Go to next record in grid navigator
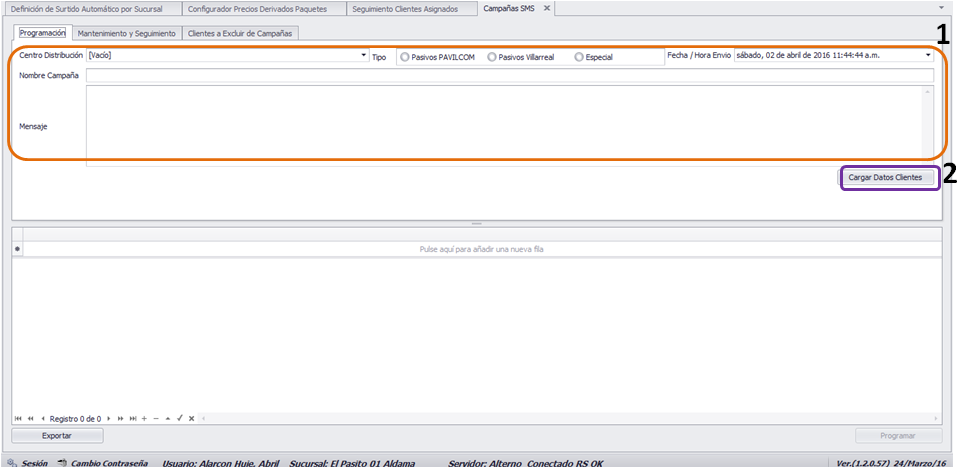This screenshot has height=468, width=978. pyautogui.click(x=109, y=419)
